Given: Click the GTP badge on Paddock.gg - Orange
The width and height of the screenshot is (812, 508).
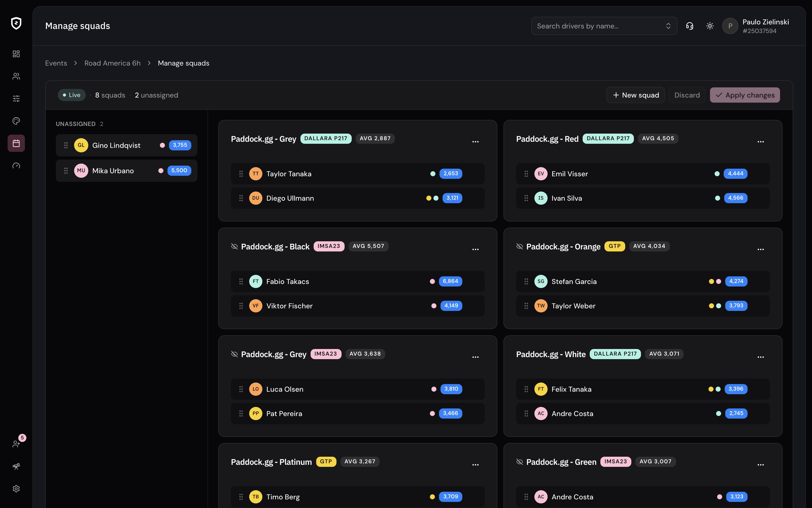Looking at the screenshot, I should 615,246.
